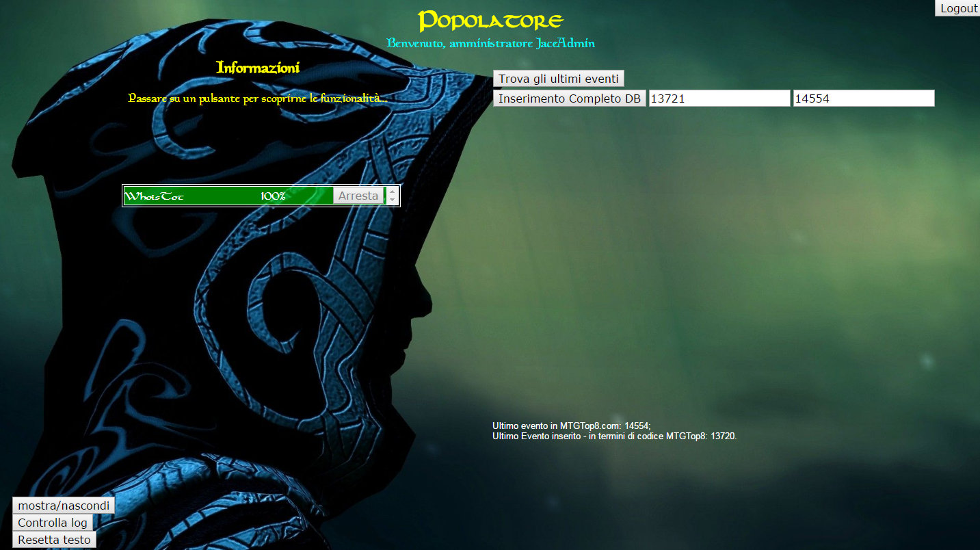
Task: Click the Informazioni heading
Action: click(258, 68)
